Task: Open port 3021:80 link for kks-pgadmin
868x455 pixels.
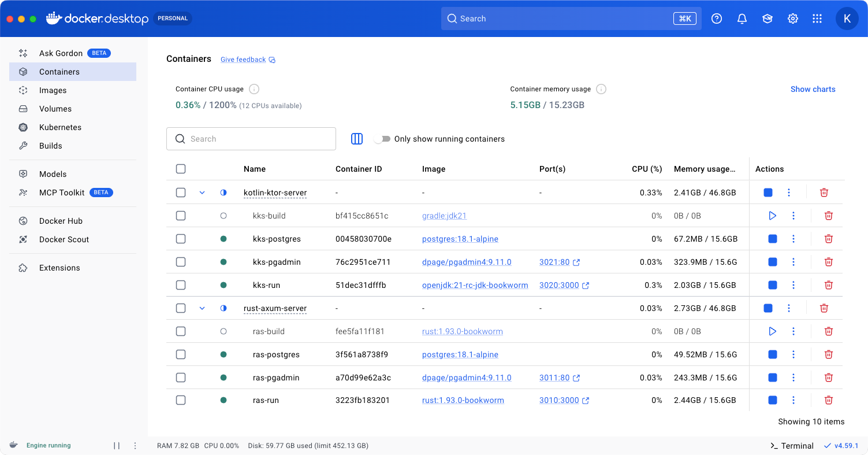Action: (559, 262)
